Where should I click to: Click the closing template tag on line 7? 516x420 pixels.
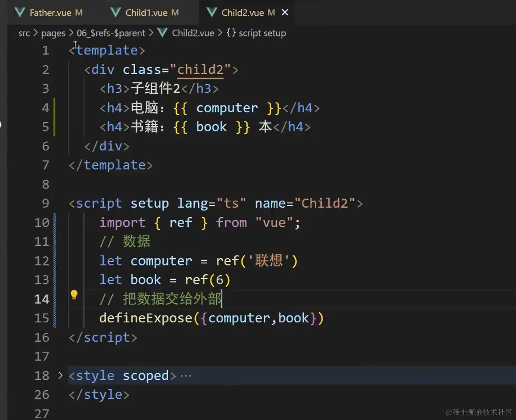[110, 165]
